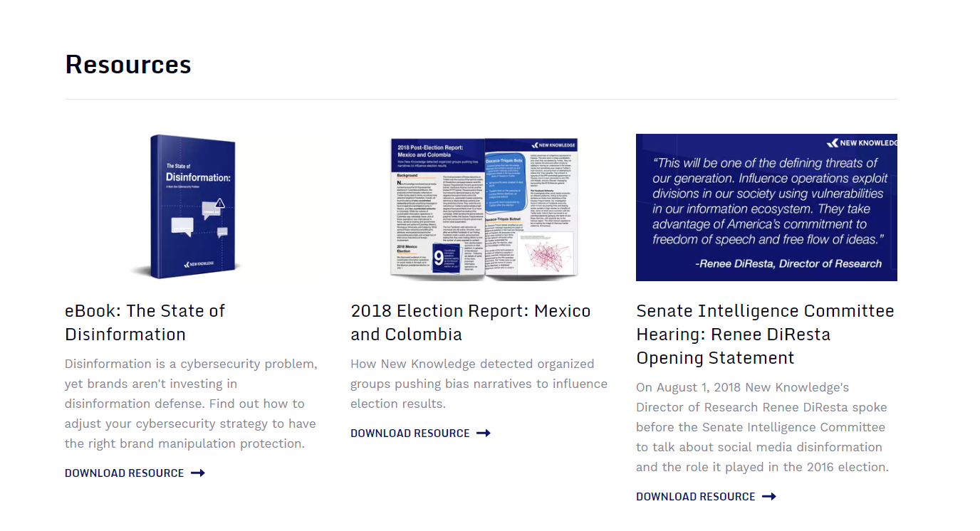Viewport: 980px width, 531px height.
Task: Download the 2018 Election Report resource
Action: coord(420,433)
